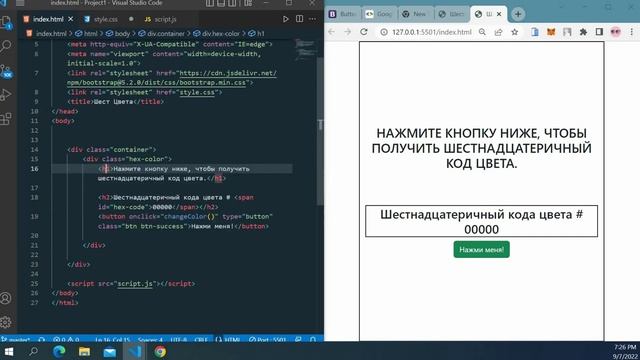640x360 pixels.
Task: Open Source Control view in activity bar
Action: tap(6, 71)
